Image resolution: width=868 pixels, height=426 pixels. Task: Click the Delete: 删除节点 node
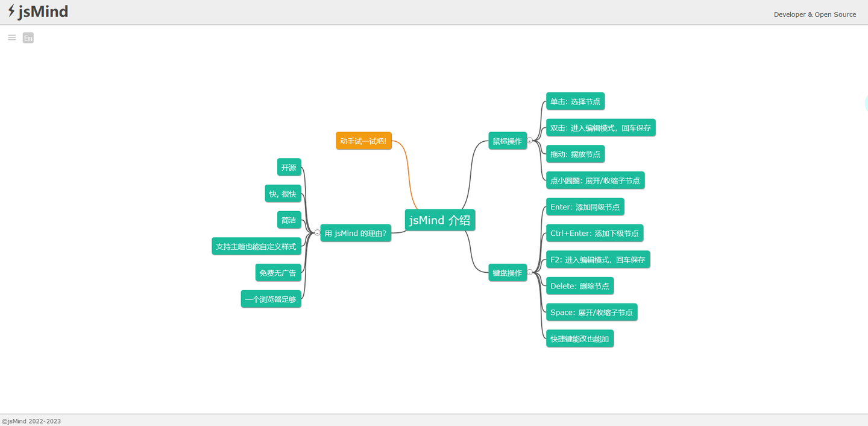tap(579, 286)
